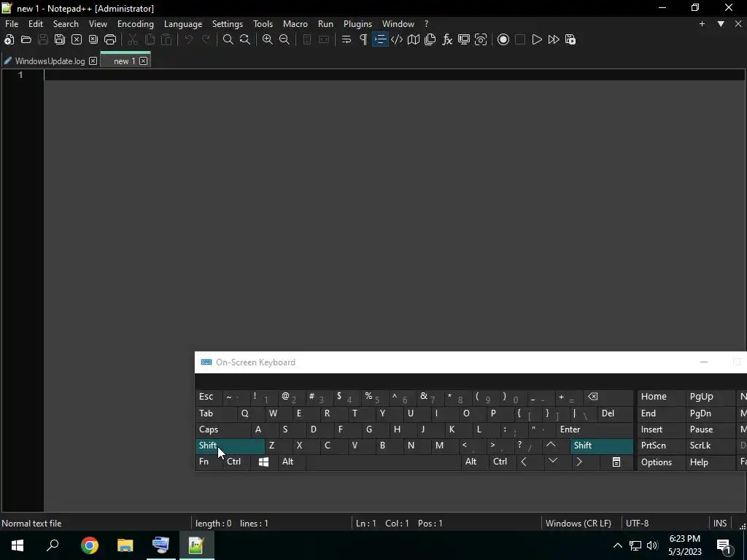Toggle left Shift on On-Screen Keyboard
Viewport: 747px width, 560px height.
coord(230,446)
